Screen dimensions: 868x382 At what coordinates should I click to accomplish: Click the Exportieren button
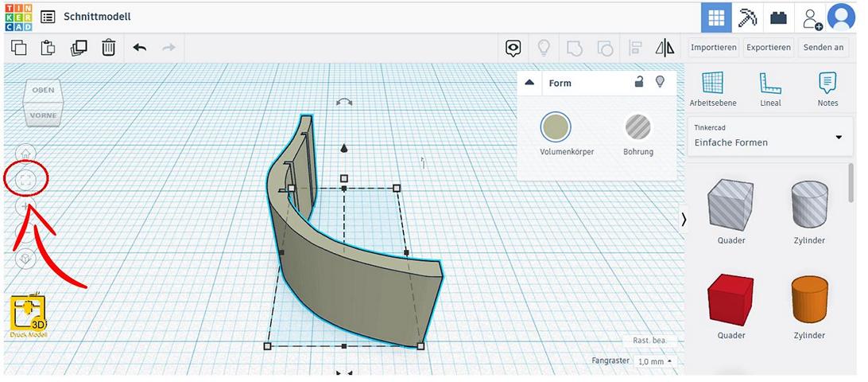[768, 48]
